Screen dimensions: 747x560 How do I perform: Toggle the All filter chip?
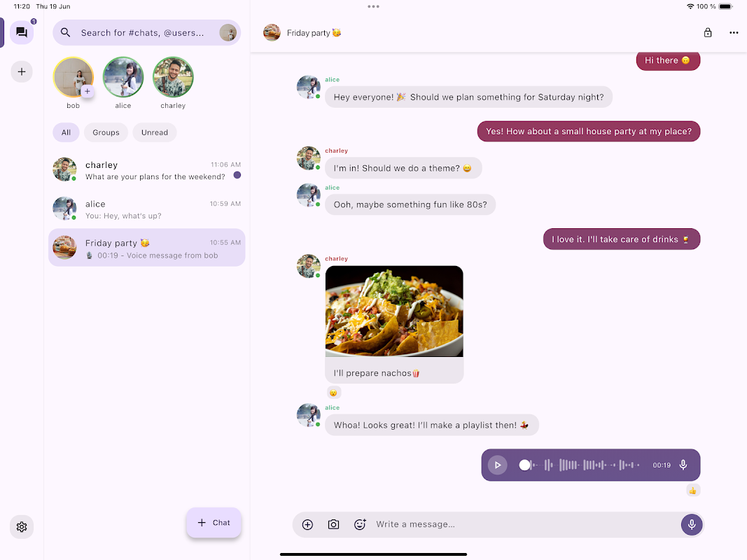pos(66,132)
